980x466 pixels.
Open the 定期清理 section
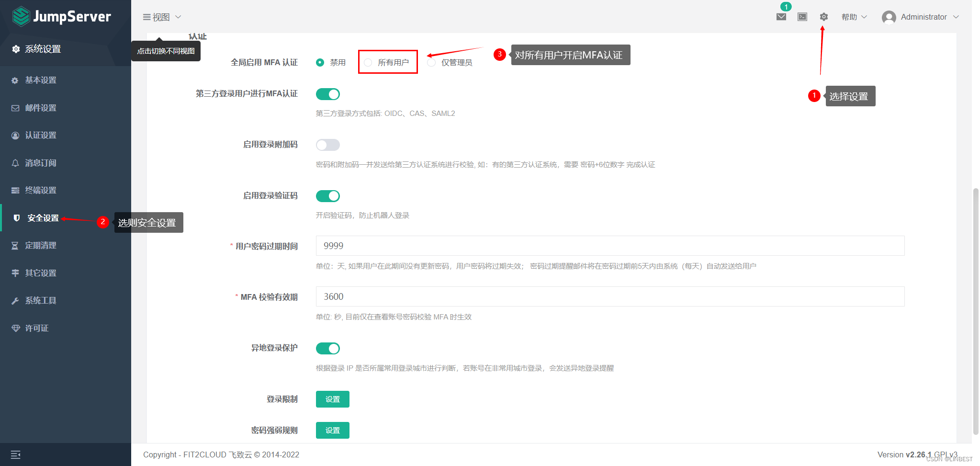pos(40,245)
